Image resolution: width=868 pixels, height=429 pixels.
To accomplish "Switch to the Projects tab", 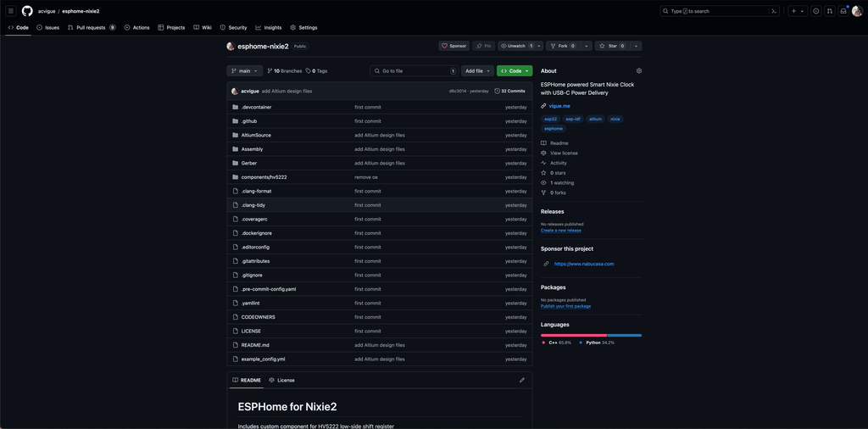I will pos(171,27).
